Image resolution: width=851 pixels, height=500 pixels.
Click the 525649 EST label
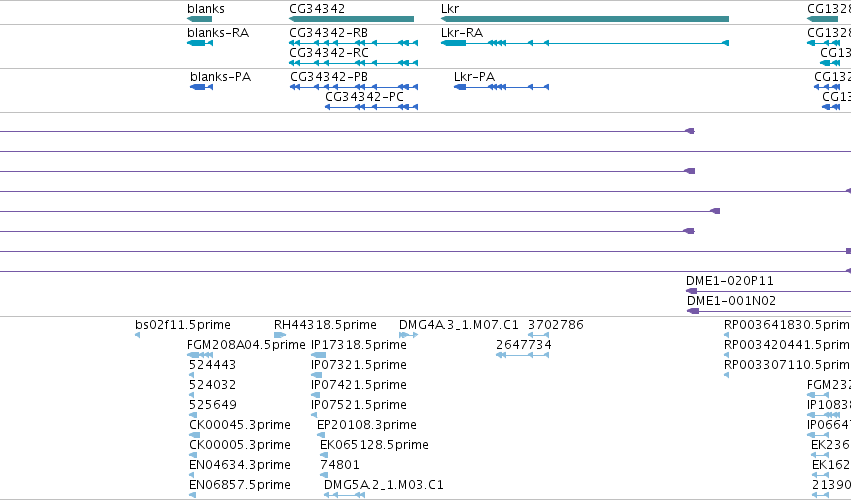(212, 405)
